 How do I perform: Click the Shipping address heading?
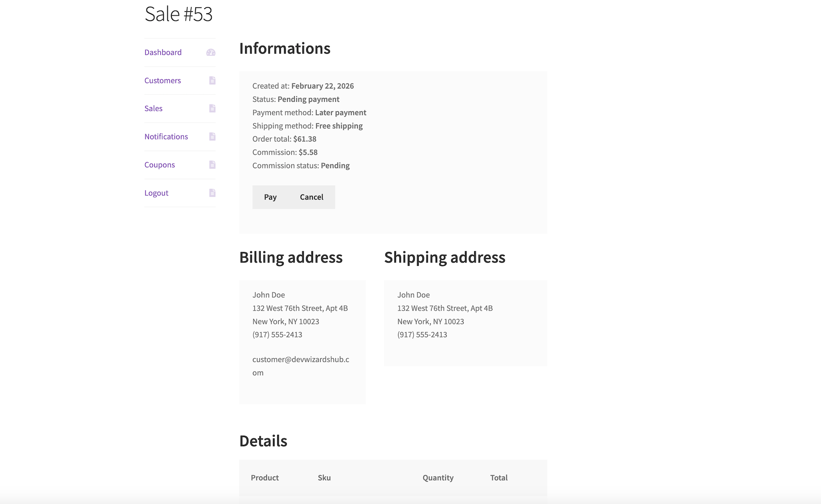(445, 257)
